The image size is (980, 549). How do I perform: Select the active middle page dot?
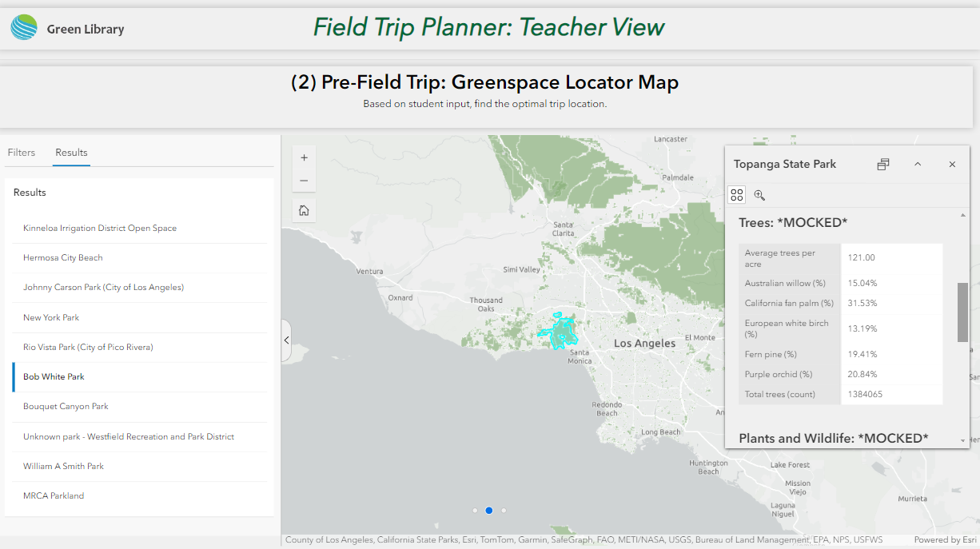[489, 510]
